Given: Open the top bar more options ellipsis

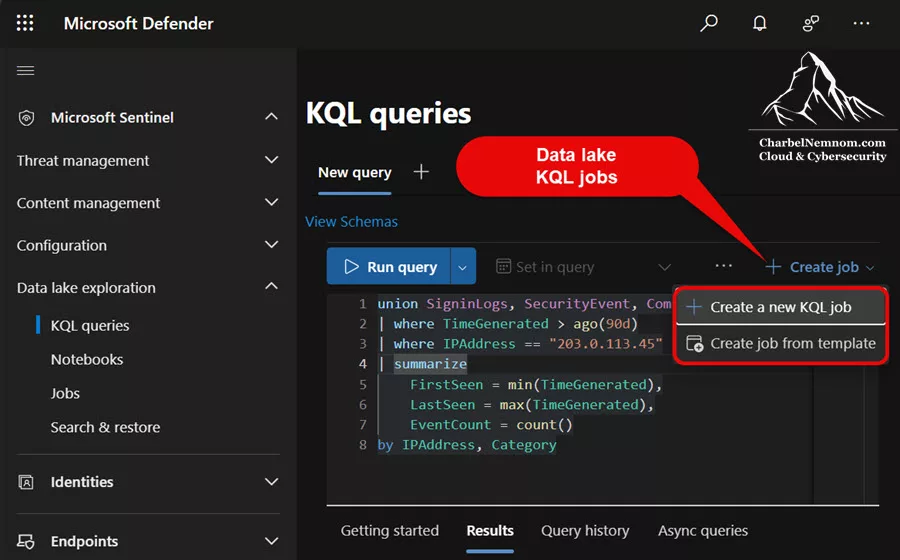Looking at the screenshot, I should click(x=861, y=23).
